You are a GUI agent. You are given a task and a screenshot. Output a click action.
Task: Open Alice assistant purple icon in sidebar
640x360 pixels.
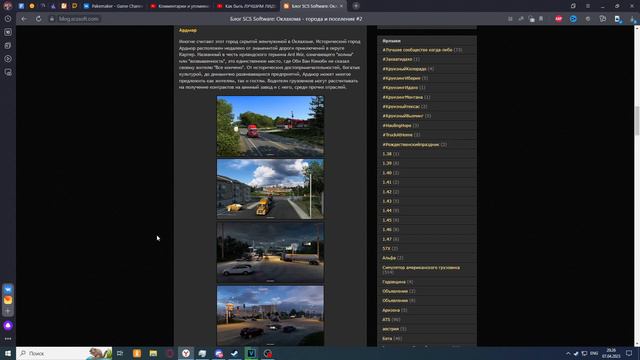pos(8,325)
